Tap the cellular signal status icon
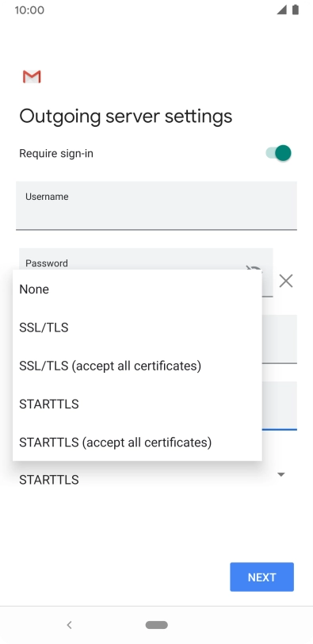The width and height of the screenshot is (313, 644). pyautogui.click(x=281, y=10)
